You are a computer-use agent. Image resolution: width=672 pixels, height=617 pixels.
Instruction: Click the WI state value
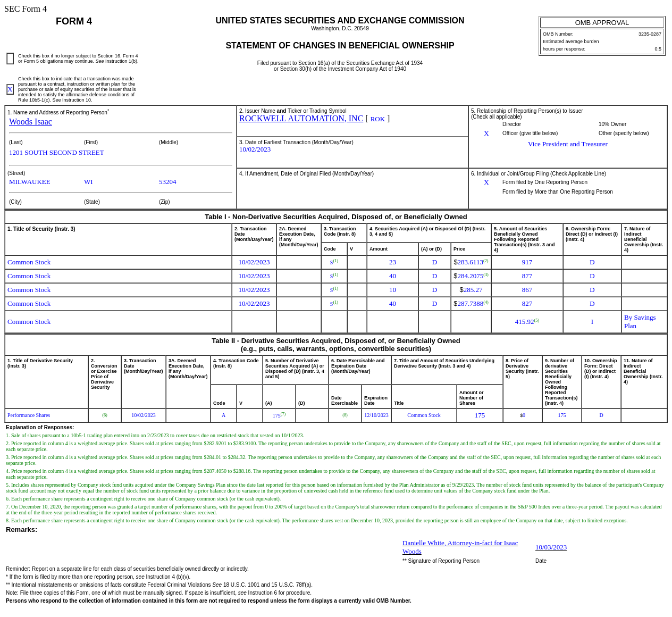click(88, 182)
